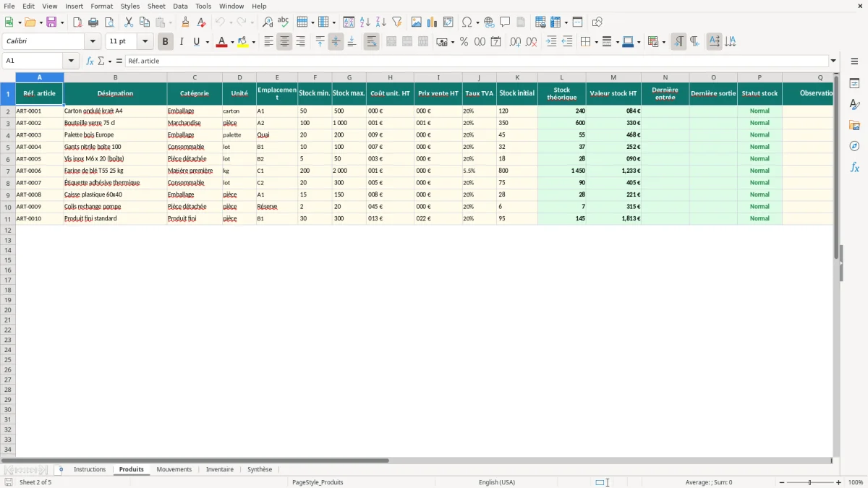The height and width of the screenshot is (488, 868).
Task: Insert an image
Action: click(417, 22)
